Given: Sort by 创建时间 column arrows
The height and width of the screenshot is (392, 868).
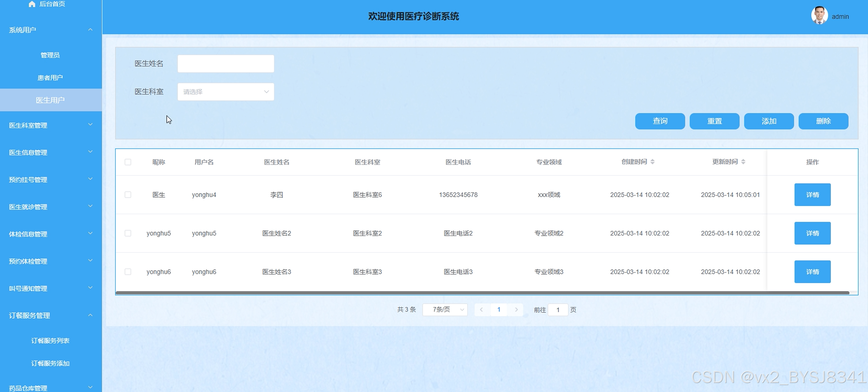Looking at the screenshot, I should [x=652, y=162].
